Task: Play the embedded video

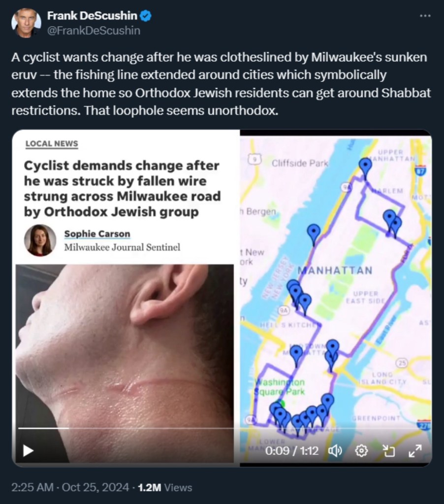Action: [28, 451]
